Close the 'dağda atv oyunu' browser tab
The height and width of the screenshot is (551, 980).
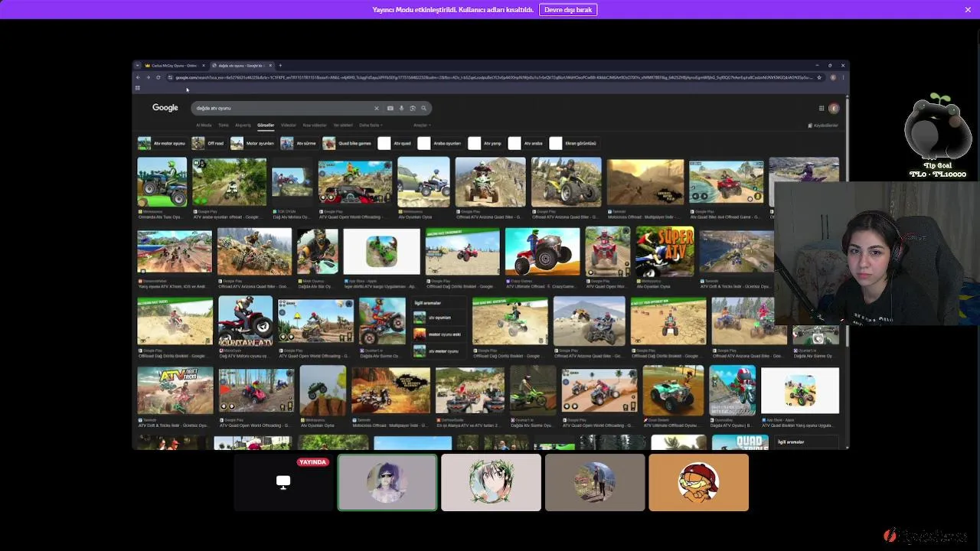270,66
